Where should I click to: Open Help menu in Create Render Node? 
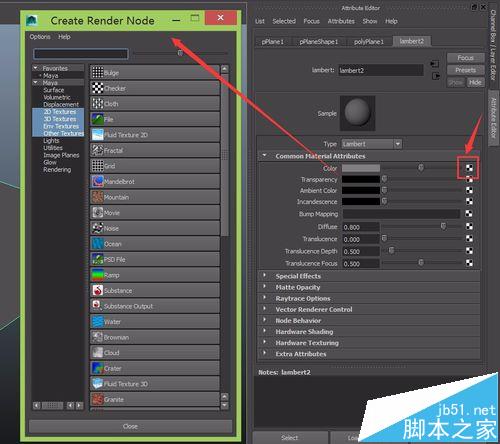(x=64, y=37)
